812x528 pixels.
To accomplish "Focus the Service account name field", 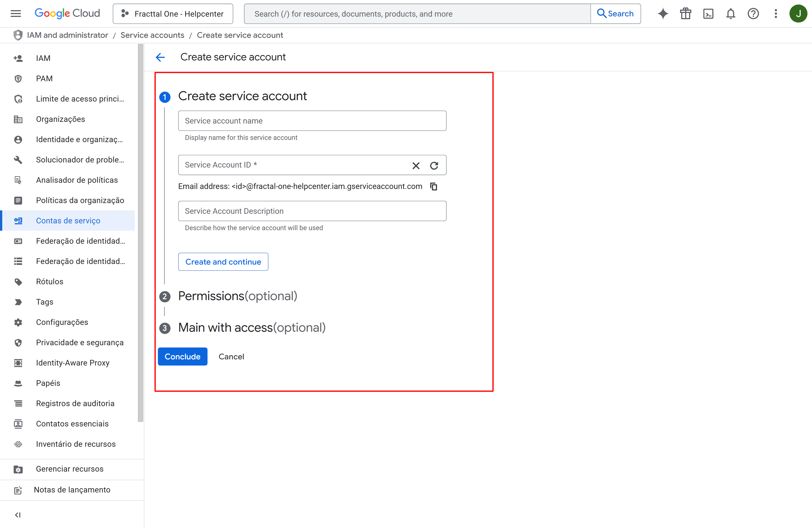I will (312, 121).
